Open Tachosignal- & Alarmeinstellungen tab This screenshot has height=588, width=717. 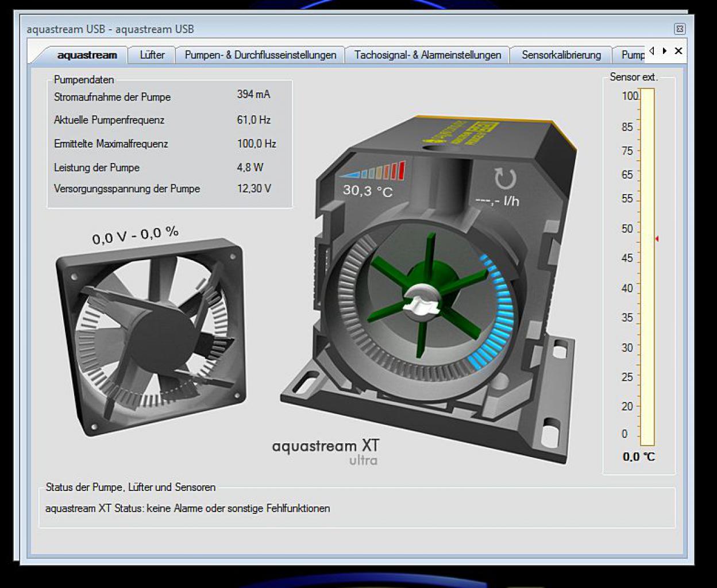(x=427, y=55)
